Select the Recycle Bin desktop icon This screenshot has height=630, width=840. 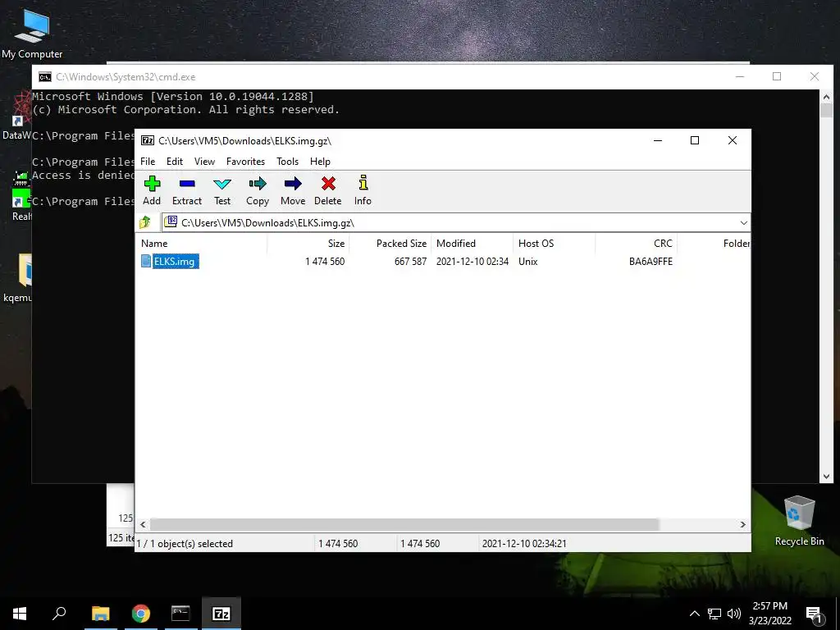799,519
